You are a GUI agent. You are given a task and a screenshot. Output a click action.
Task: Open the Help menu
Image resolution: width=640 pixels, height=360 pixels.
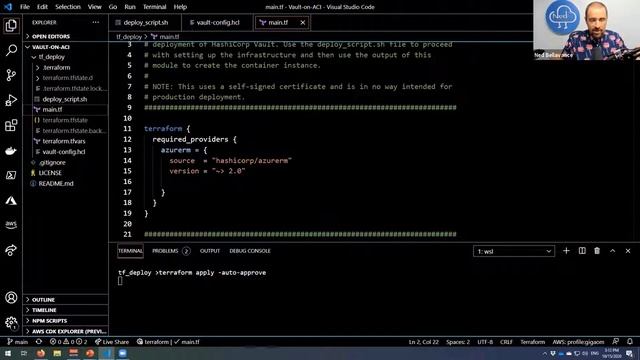tap(180, 7)
